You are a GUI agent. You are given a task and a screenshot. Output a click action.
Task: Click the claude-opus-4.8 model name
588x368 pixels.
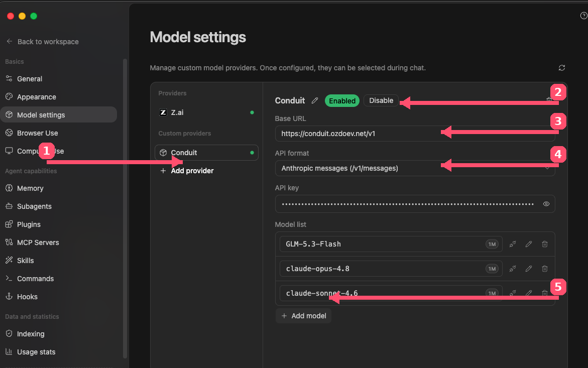318,269
